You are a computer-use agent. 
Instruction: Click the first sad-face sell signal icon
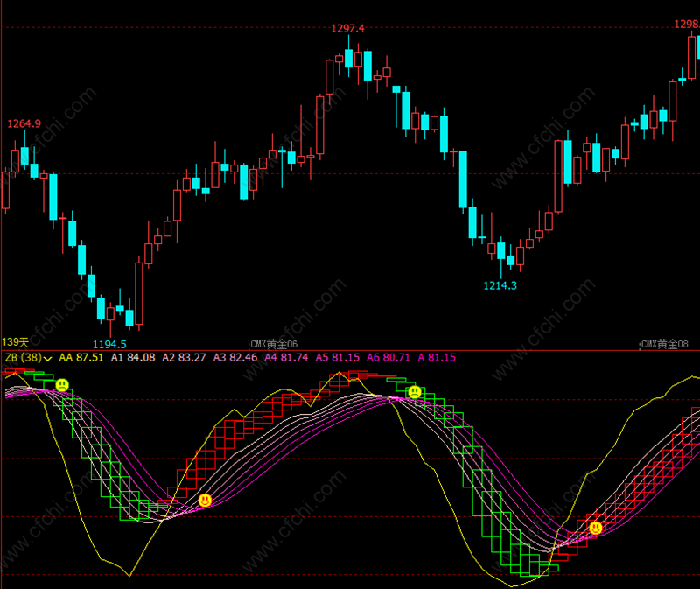62,385
